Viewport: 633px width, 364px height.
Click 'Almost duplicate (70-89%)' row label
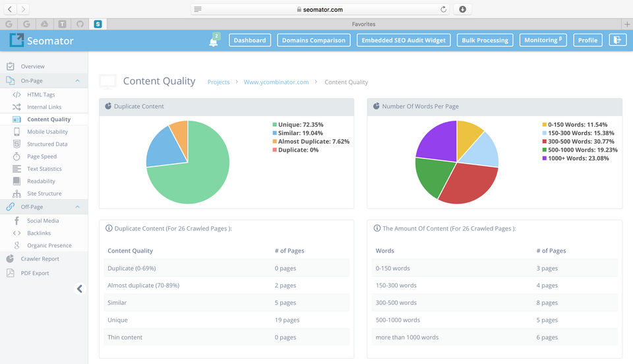pos(143,286)
